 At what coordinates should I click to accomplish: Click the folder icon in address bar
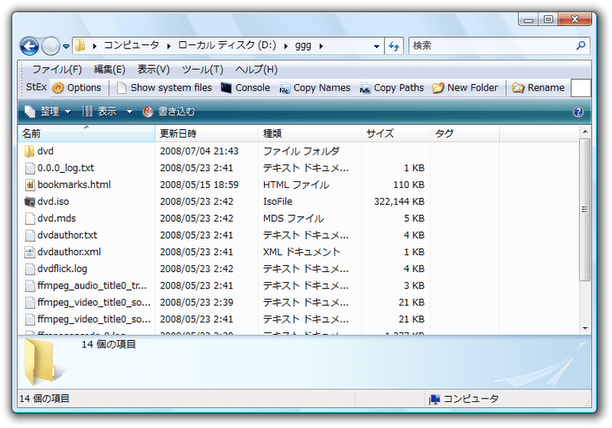click(80, 46)
